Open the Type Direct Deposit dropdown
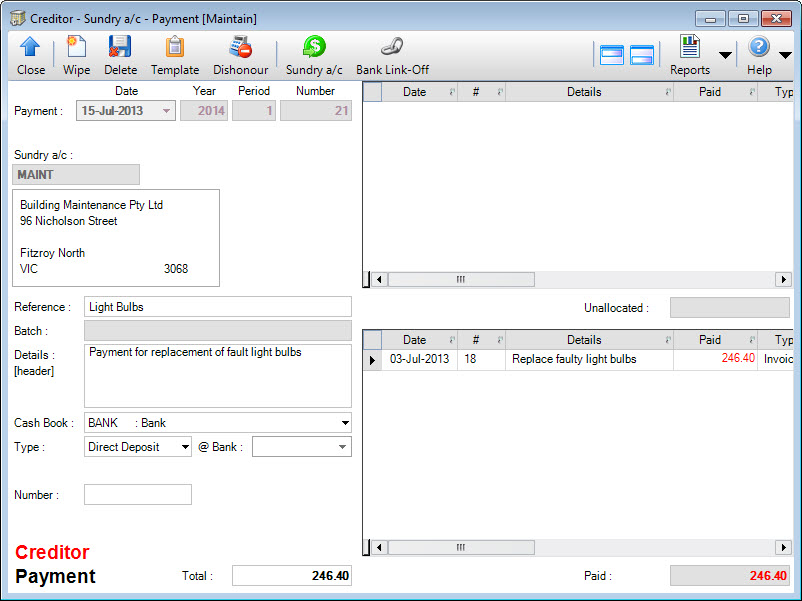The width and height of the screenshot is (802, 601). click(184, 447)
